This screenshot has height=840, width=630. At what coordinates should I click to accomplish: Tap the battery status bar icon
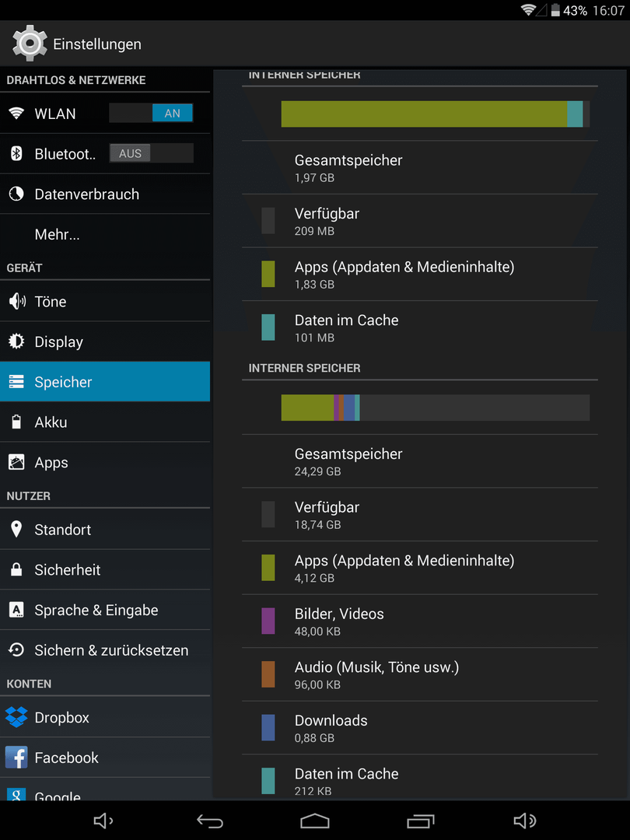click(555, 10)
